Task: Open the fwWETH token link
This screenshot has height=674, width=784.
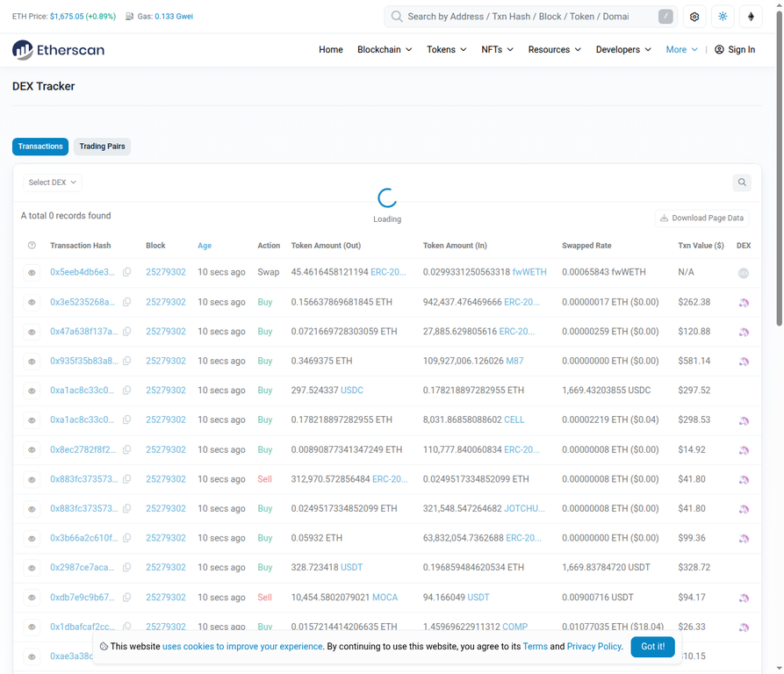Action: tap(529, 272)
